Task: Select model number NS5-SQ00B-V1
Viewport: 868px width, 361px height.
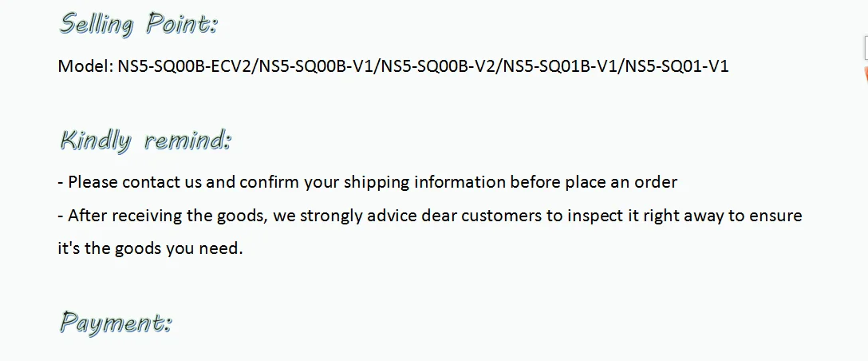Action: [x=316, y=66]
